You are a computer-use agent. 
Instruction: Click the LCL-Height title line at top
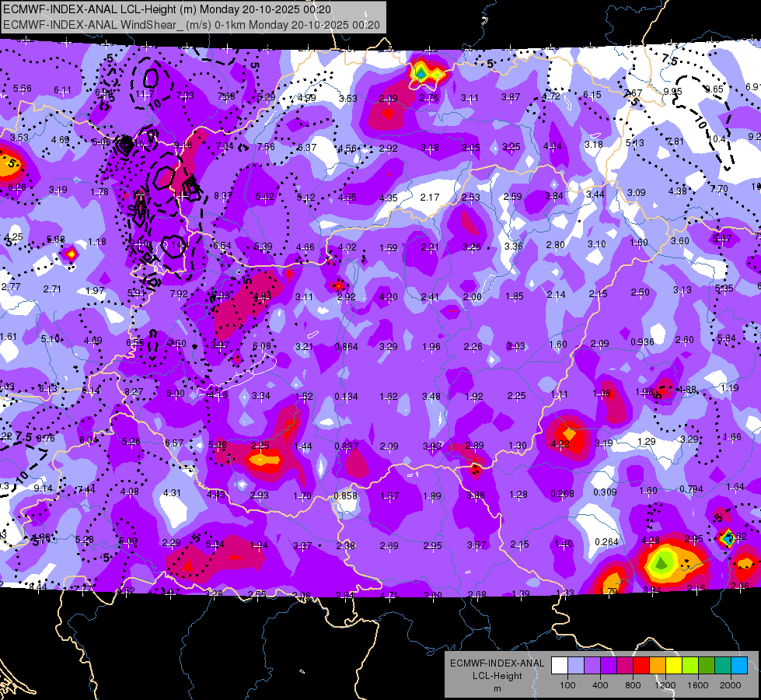(167, 9)
